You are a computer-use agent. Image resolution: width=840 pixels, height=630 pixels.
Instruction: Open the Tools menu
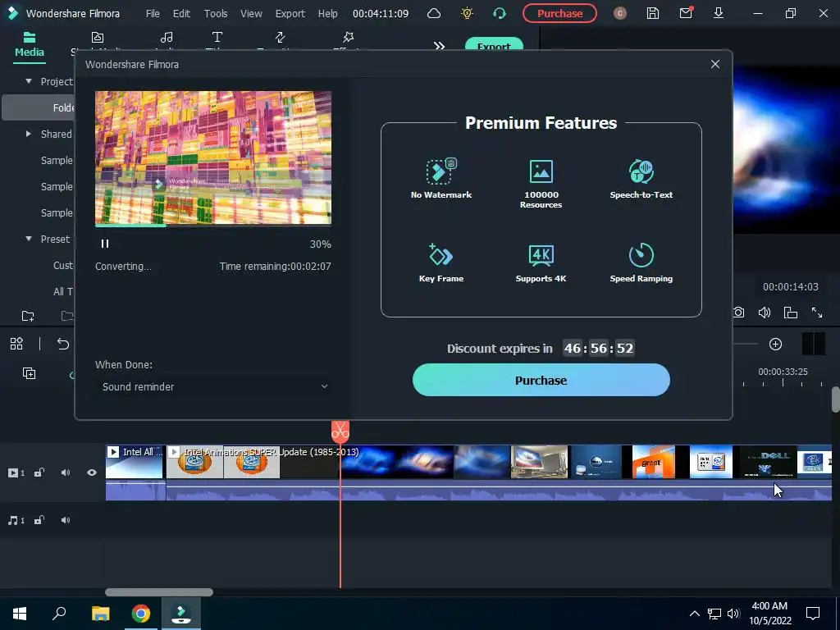pyautogui.click(x=216, y=13)
